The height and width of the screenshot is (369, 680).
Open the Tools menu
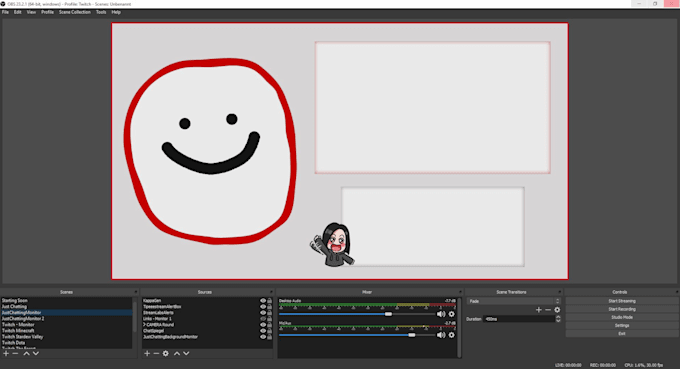[101, 12]
